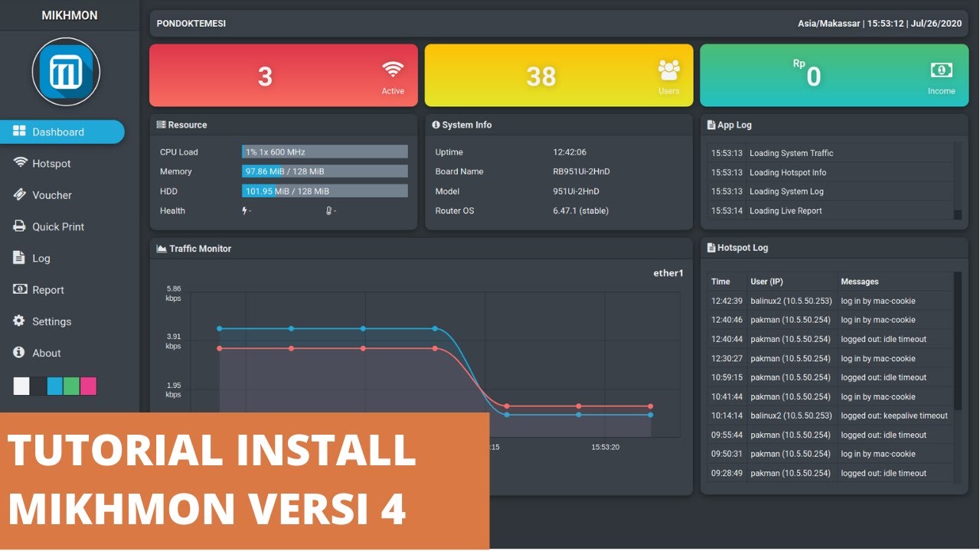Click the Hotspot wifi icon in sidebar
The image size is (980, 551).
point(19,163)
